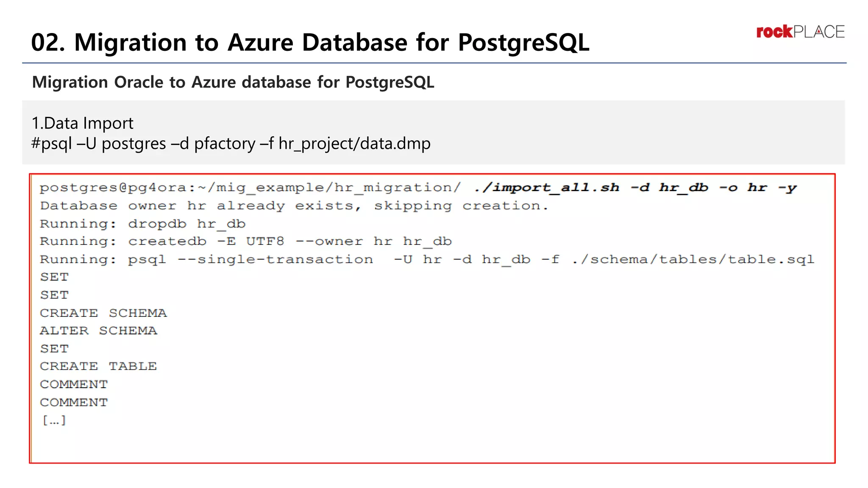Image resolution: width=868 pixels, height=488 pixels.
Task: Click 'Running: psql --single-transaction' line
Action: click(x=427, y=259)
